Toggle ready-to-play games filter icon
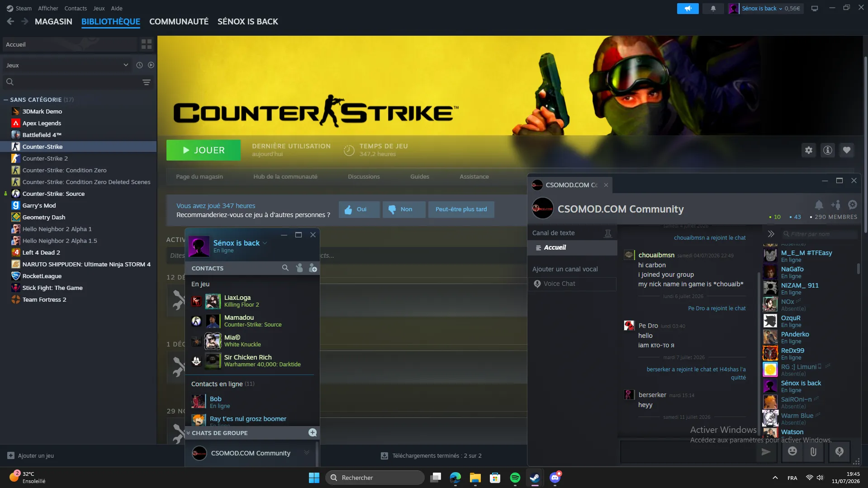 tap(151, 65)
